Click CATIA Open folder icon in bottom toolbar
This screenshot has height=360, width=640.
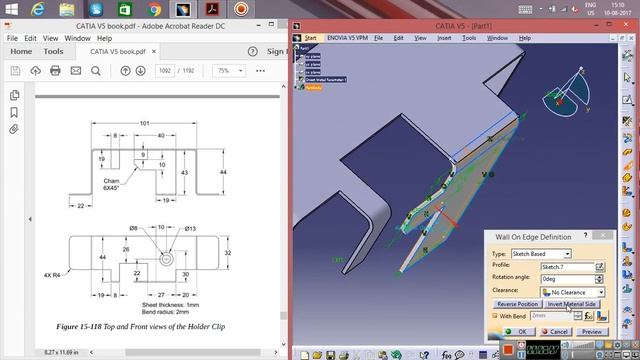pyautogui.click(x=317, y=355)
